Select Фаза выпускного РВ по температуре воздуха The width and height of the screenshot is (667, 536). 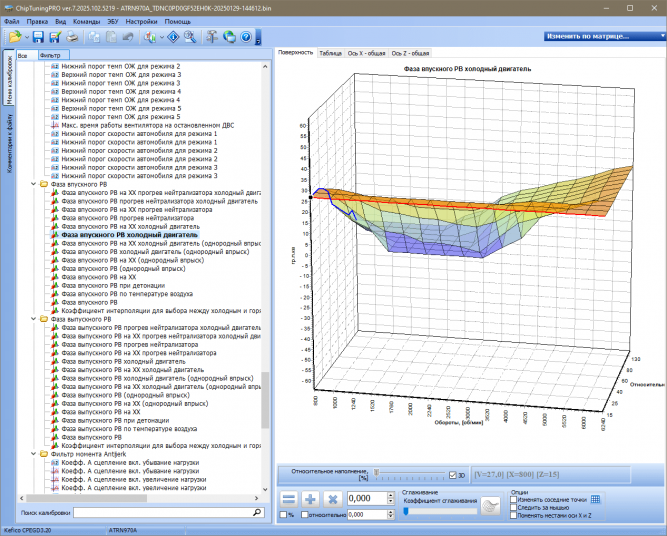point(129,429)
